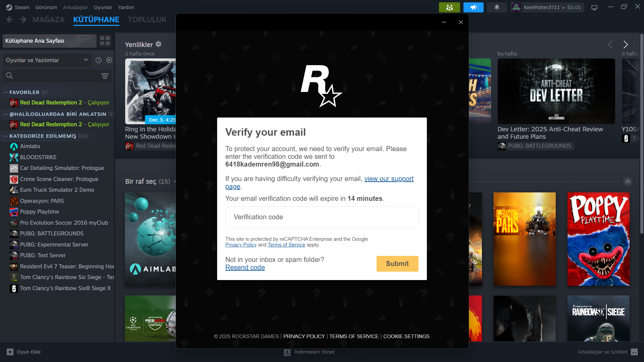Screen dimensions: 644x362
Task: Open the COOKIE SETTINGS footer link
Action: [406, 336]
